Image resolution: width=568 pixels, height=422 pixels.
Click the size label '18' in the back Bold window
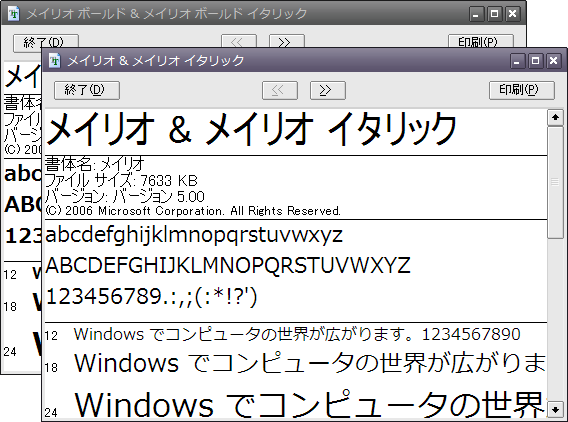coord(10,307)
